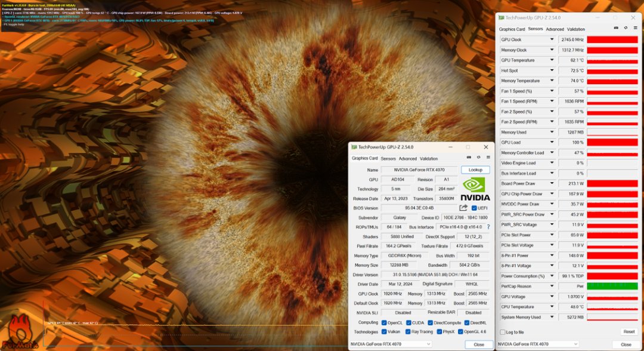Open the Fan 1 Speed (%) dropdown arrow
The image size is (644, 351).
[552, 91]
